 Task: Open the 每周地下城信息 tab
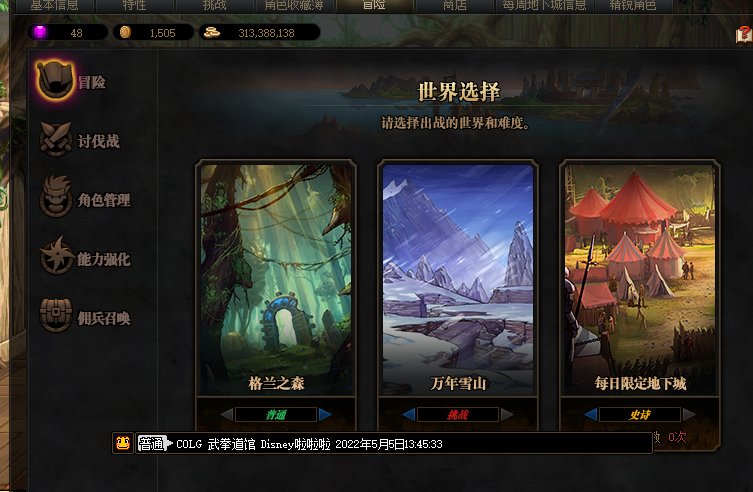point(544,6)
